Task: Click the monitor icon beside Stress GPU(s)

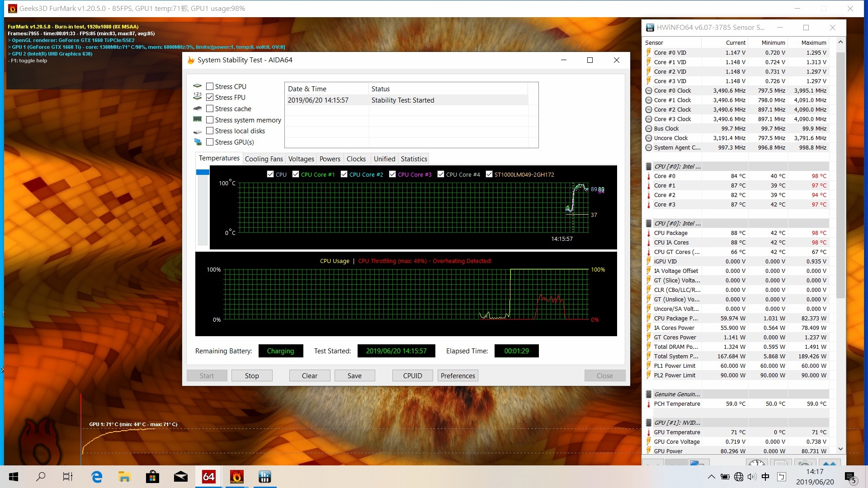Action: coord(198,142)
